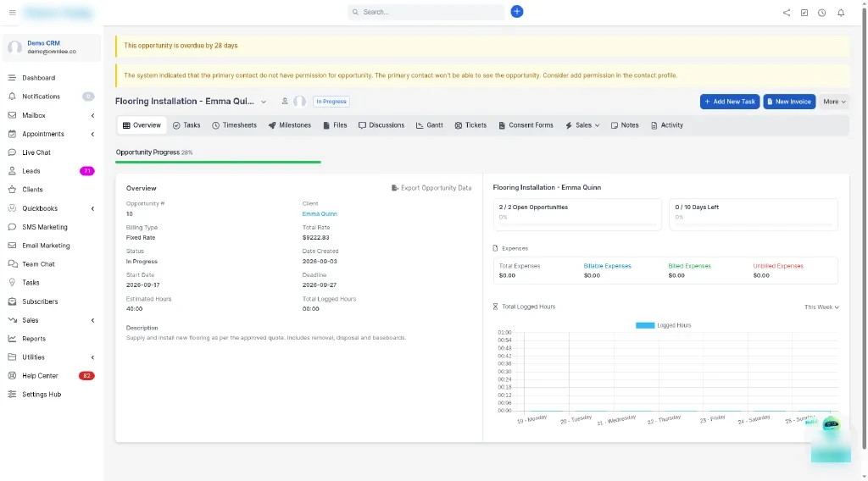
Task: Open the Sales tab dropdown
Action: click(582, 125)
